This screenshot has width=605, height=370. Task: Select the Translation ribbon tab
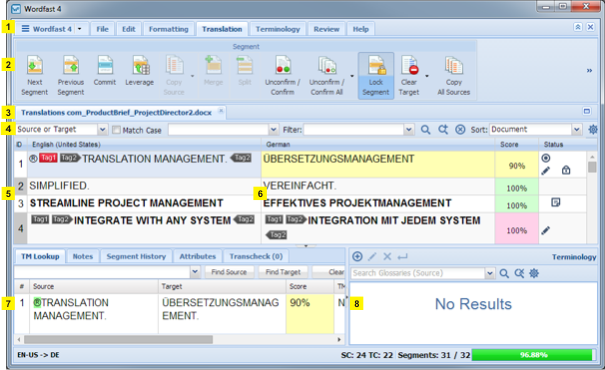pos(222,29)
